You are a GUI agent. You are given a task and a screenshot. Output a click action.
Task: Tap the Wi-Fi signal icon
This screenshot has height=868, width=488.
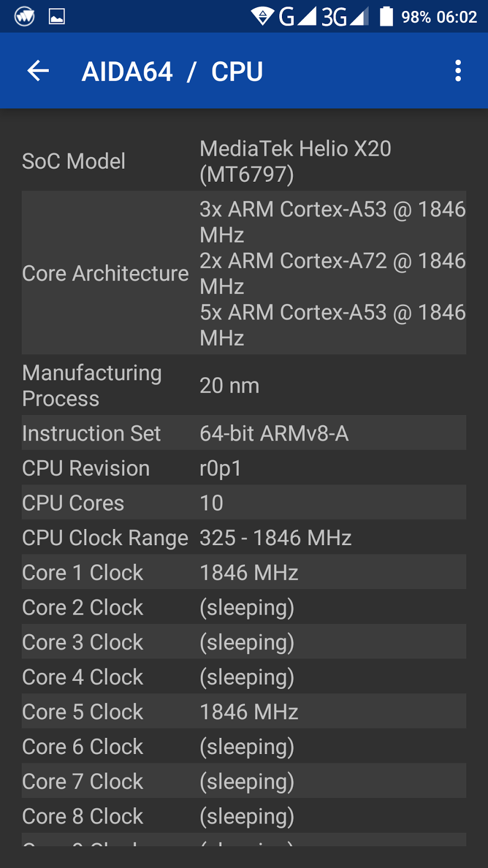pyautogui.click(x=262, y=16)
